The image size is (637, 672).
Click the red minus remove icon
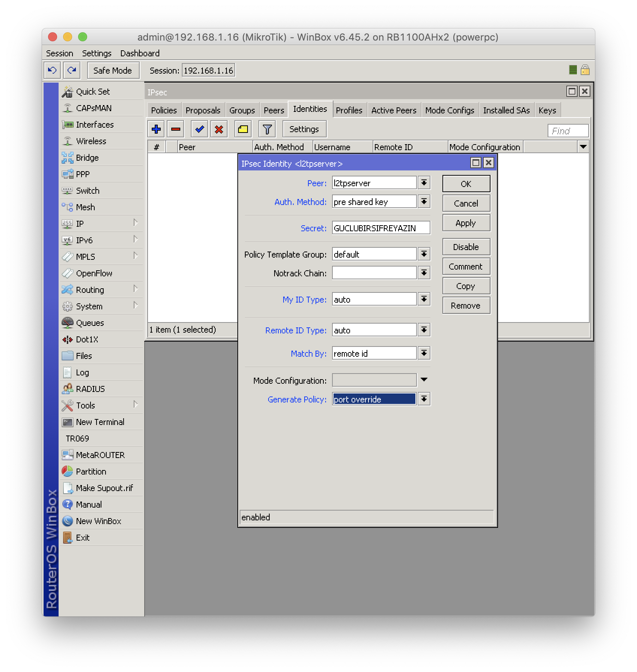coord(175,130)
